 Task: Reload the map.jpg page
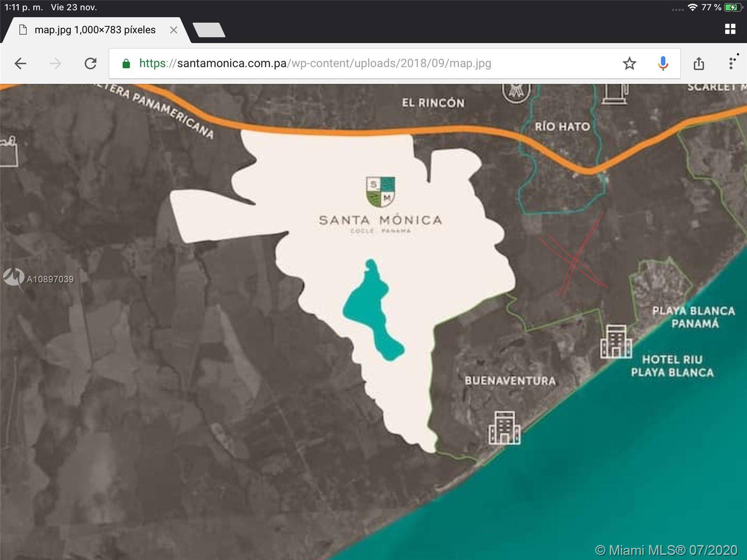pos(91,63)
